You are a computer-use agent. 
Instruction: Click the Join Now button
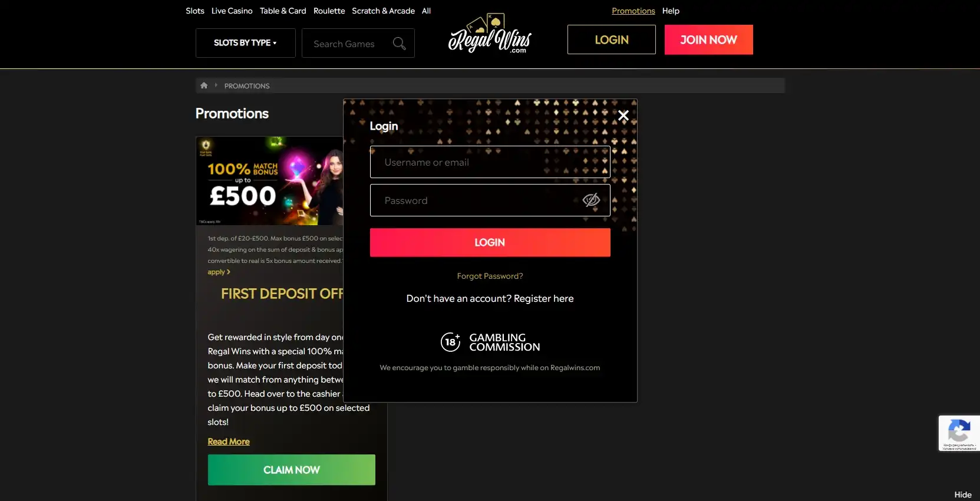708,39
